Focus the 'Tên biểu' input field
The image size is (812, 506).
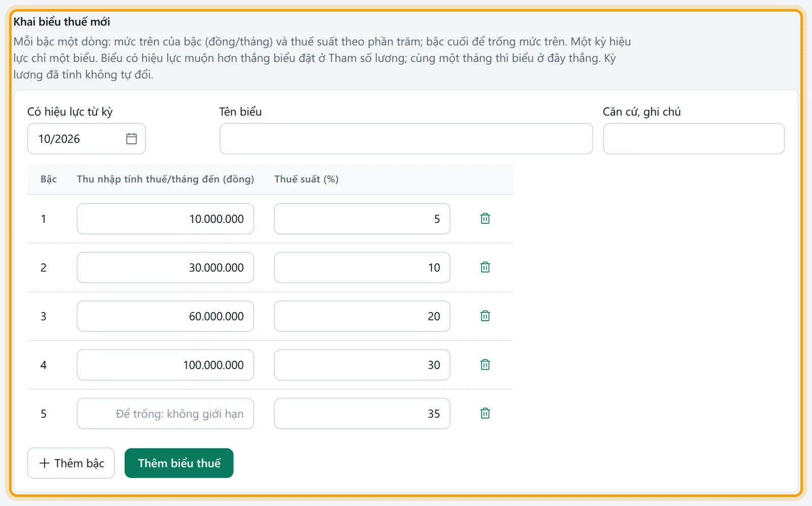(x=406, y=139)
